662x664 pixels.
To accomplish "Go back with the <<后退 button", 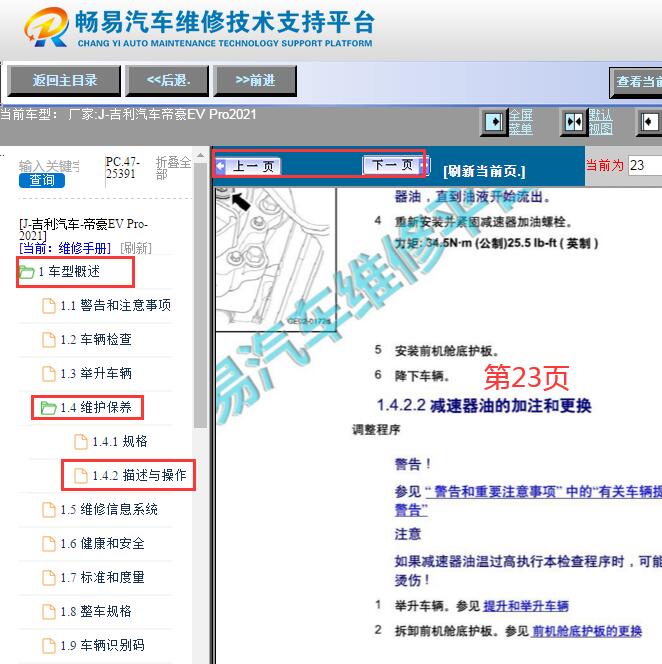I will [x=168, y=80].
